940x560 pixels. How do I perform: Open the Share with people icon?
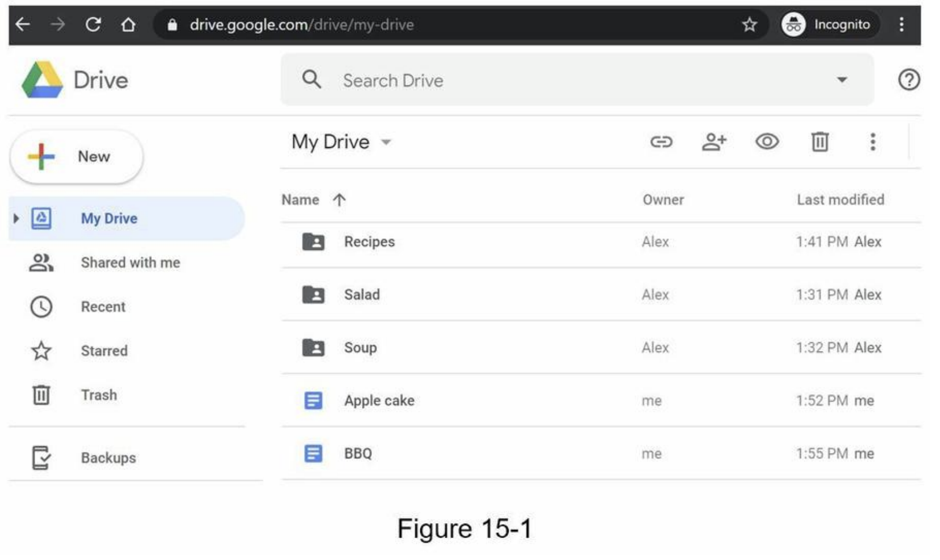pyautogui.click(x=715, y=142)
